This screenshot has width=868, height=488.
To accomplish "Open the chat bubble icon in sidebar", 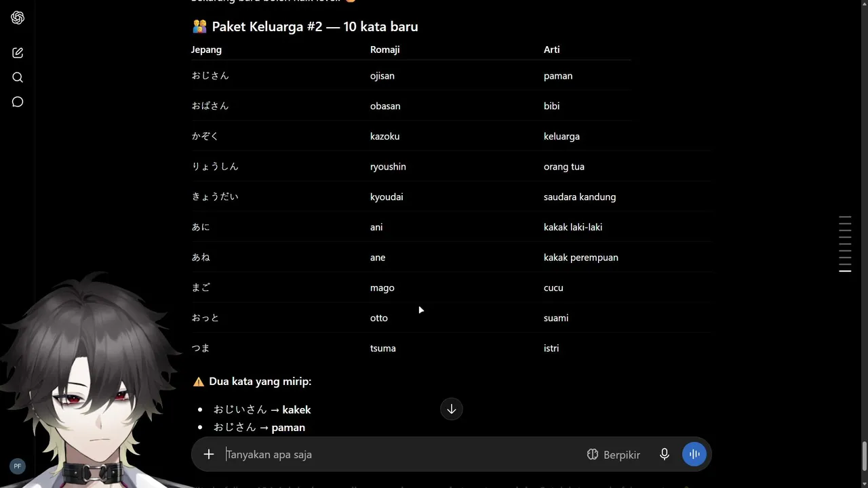I will [x=18, y=102].
